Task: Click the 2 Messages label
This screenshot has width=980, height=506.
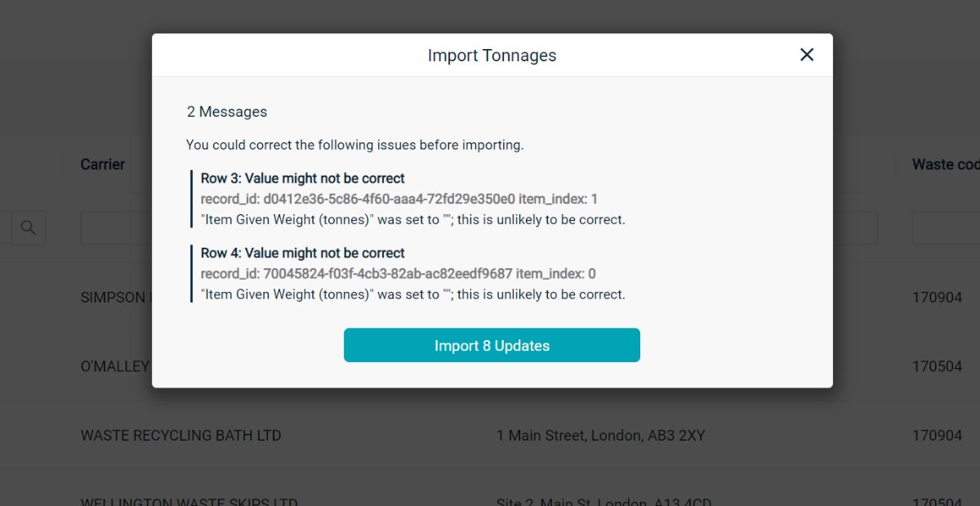Action: pyautogui.click(x=227, y=112)
